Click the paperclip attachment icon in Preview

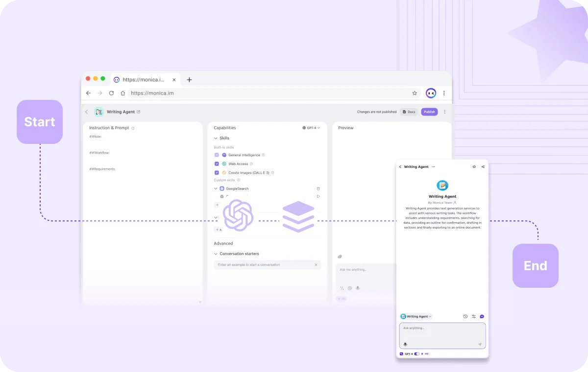click(340, 256)
